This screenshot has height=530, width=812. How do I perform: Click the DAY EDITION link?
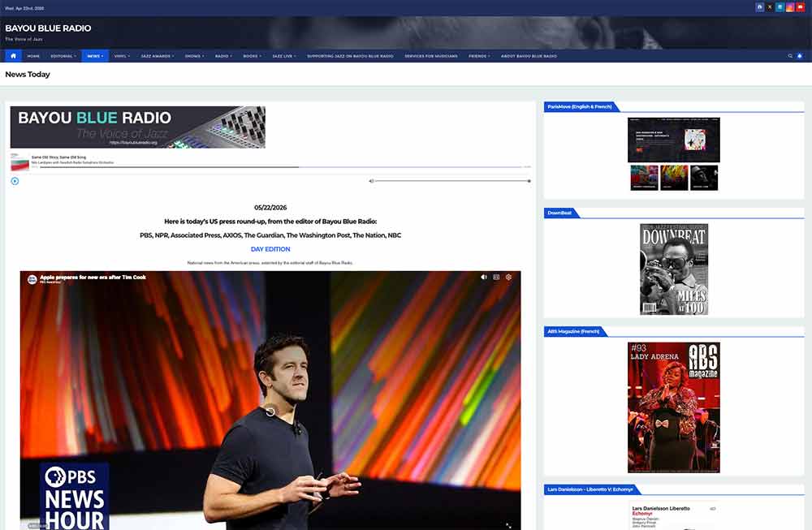pos(270,249)
